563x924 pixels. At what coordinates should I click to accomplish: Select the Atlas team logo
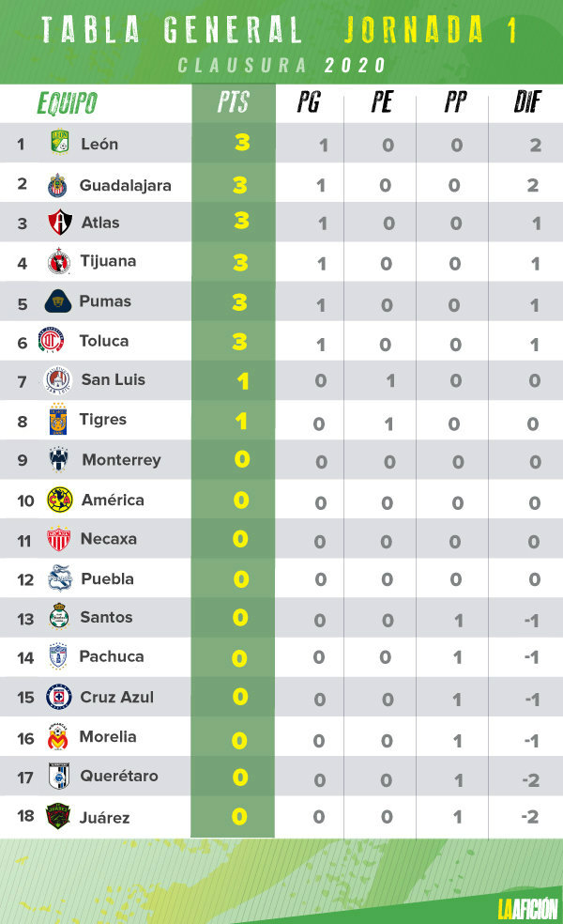pos(59,223)
